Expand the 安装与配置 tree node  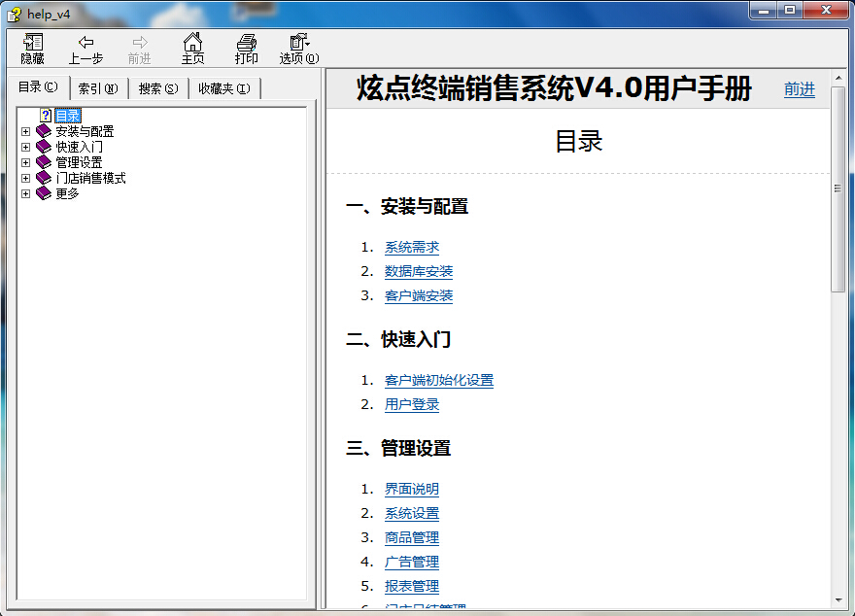click(x=25, y=131)
